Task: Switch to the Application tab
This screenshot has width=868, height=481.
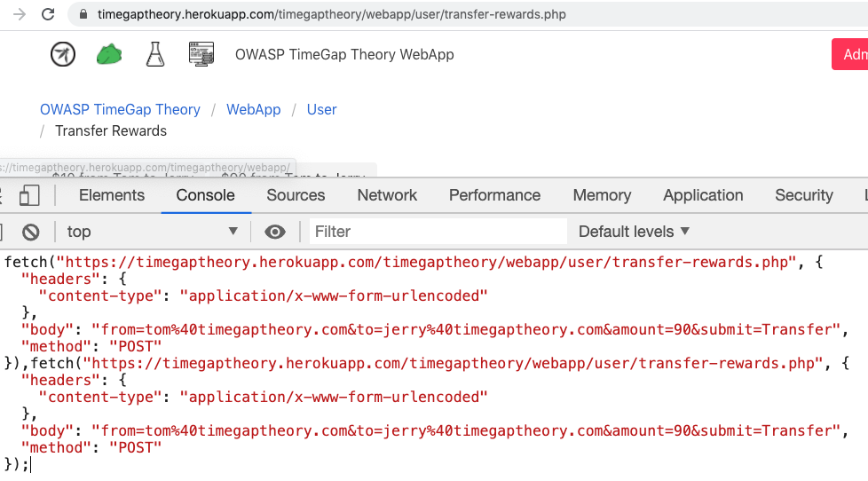Action: [x=703, y=195]
